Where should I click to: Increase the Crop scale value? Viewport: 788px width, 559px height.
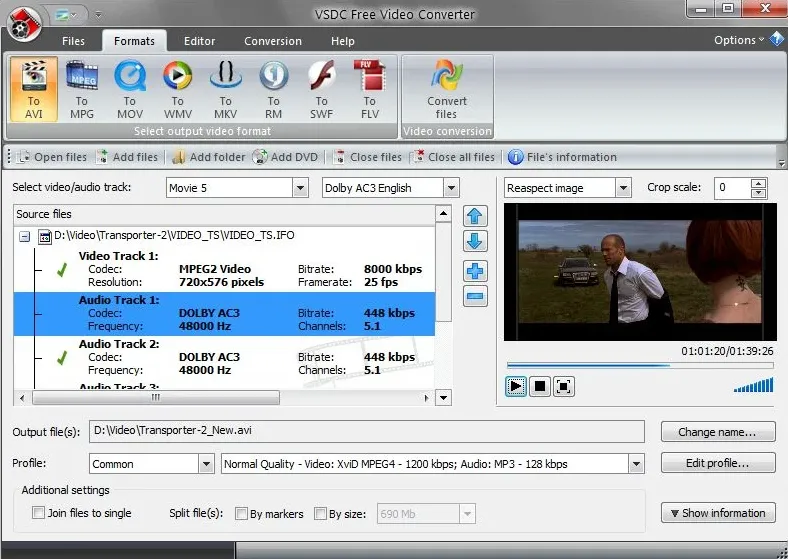tap(758, 183)
